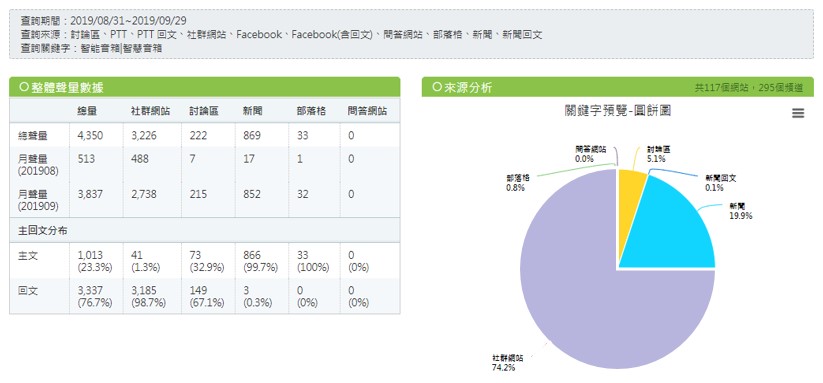Click the chart title 關鍵字預覽-圓餅圖
The height and width of the screenshot is (383, 823).
point(618,111)
